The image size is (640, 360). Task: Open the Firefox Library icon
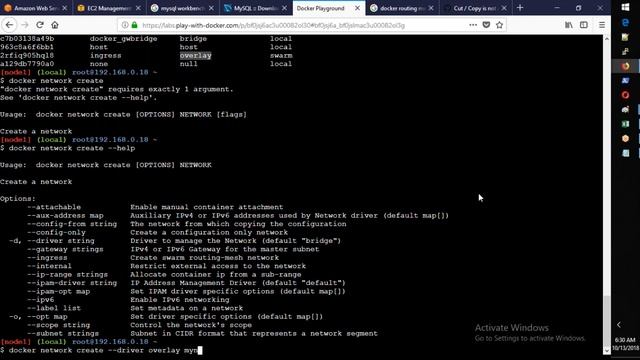[x=569, y=25]
